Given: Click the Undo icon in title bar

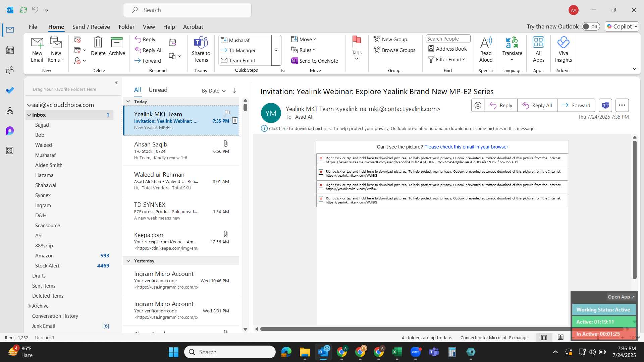Looking at the screenshot, I should (35, 10).
